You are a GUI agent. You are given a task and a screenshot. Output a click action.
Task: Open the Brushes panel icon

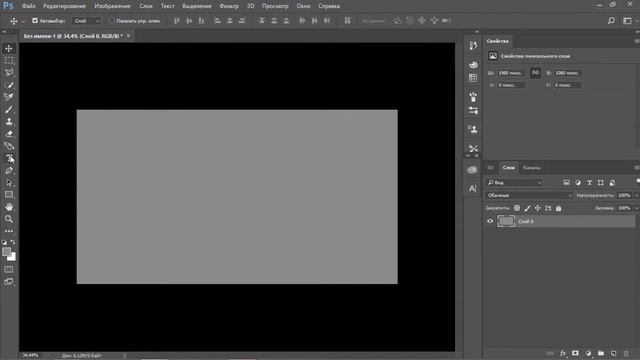pyautogui.click(x=473, y=97)
